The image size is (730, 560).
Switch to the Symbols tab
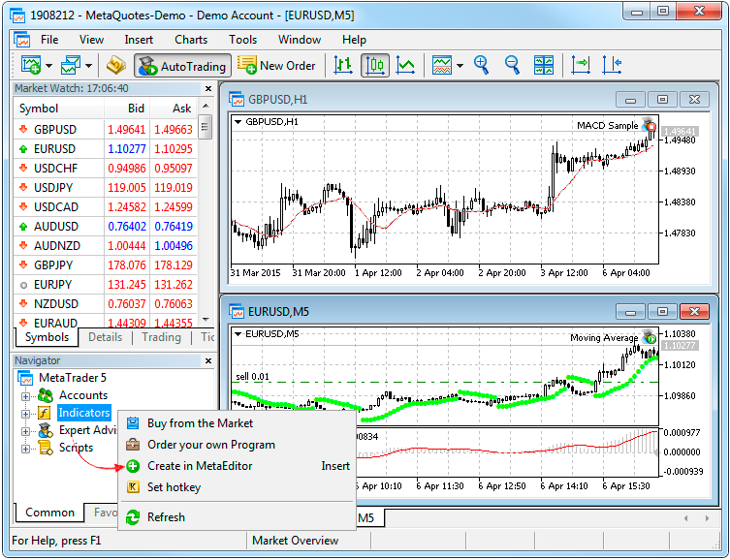[47, 337]
